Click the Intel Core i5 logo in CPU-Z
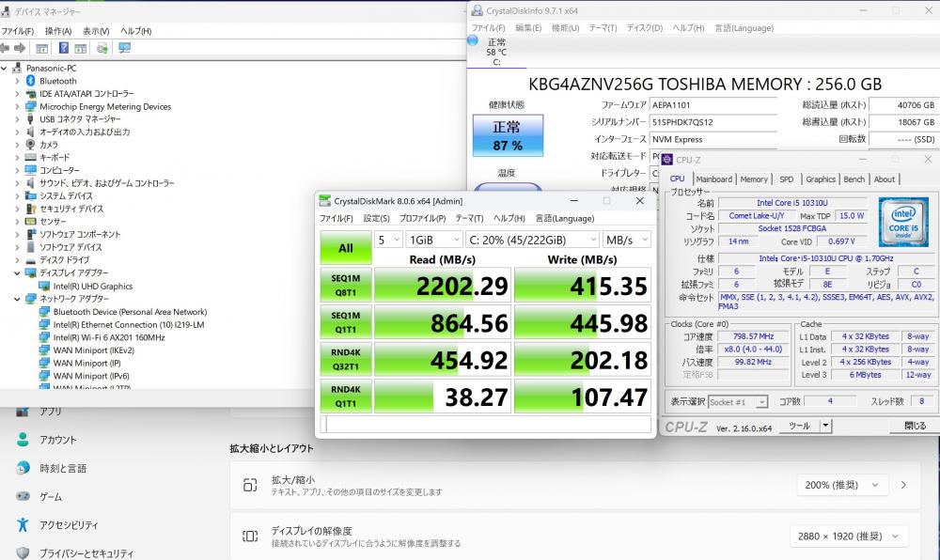Screen dimensions: 940x560 903,222
